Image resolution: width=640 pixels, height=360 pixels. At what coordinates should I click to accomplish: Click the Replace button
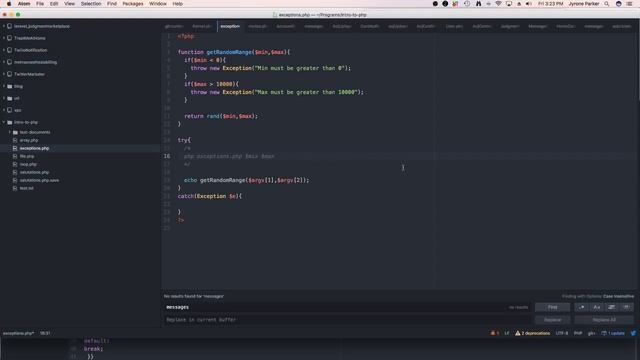(552, 320)
